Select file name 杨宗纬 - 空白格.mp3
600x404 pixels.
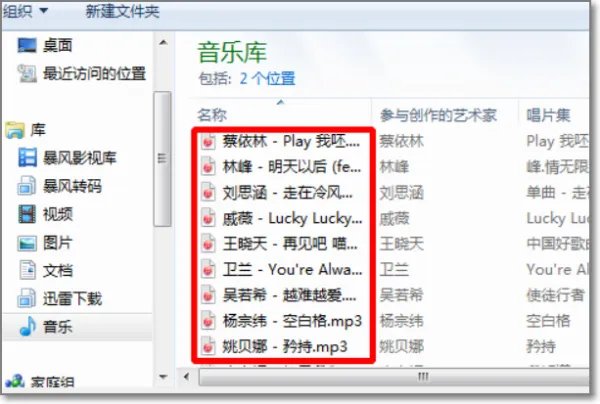292,321
